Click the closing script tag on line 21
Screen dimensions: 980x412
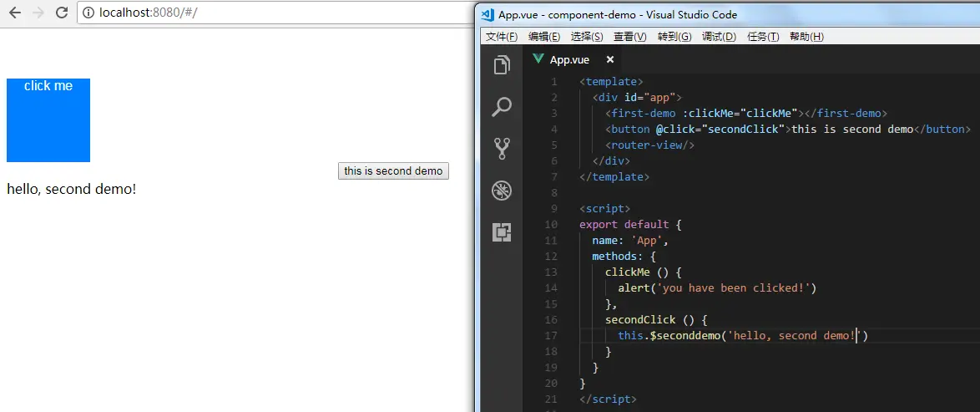pos(609,399)
